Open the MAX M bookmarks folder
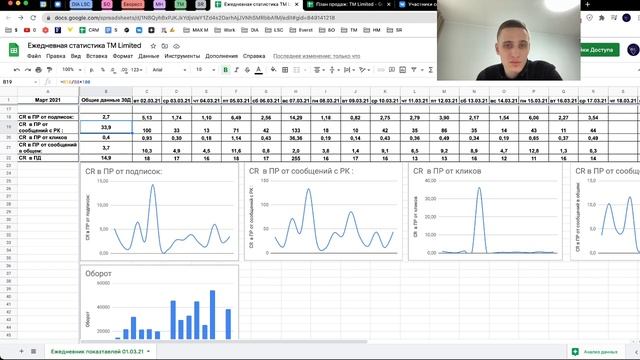 196,30
